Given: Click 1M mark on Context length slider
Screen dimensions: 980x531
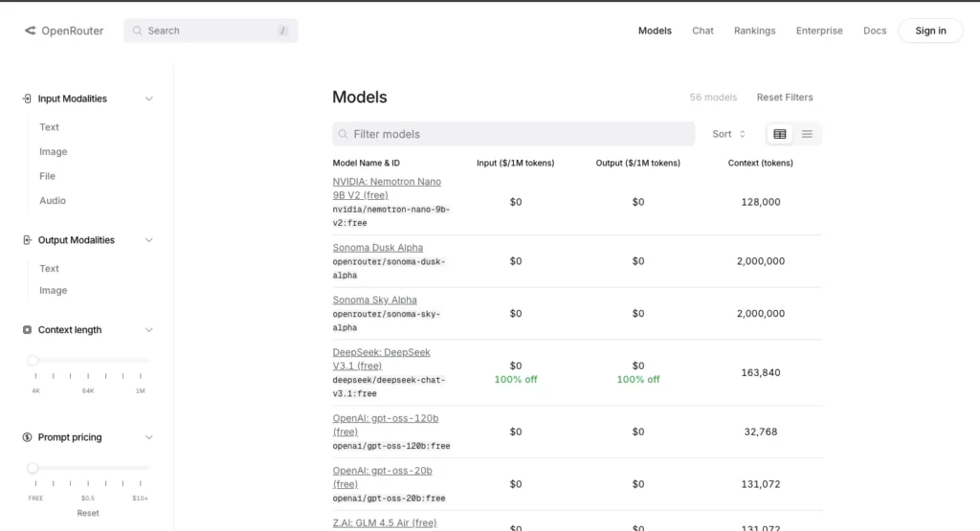Looking at the screenshot, I should point(140,390).
